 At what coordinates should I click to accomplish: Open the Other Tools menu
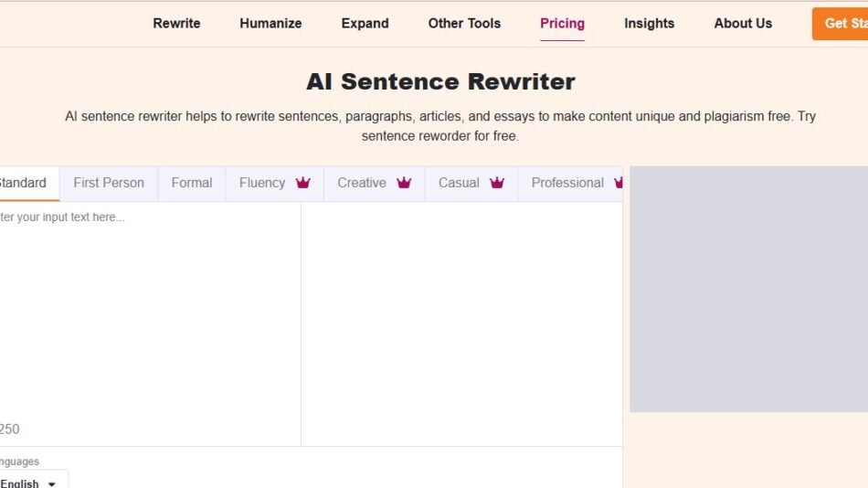tap(464, 24)
